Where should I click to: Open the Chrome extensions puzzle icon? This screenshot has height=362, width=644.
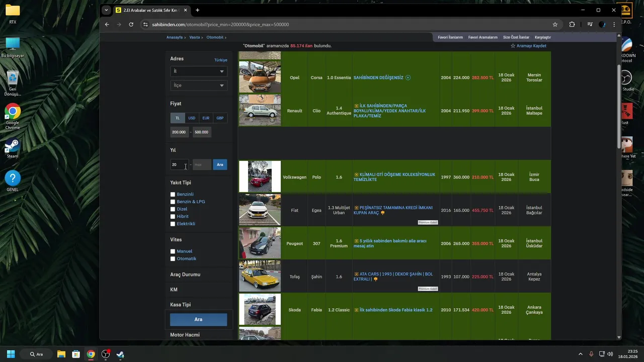tap(572, 24)
